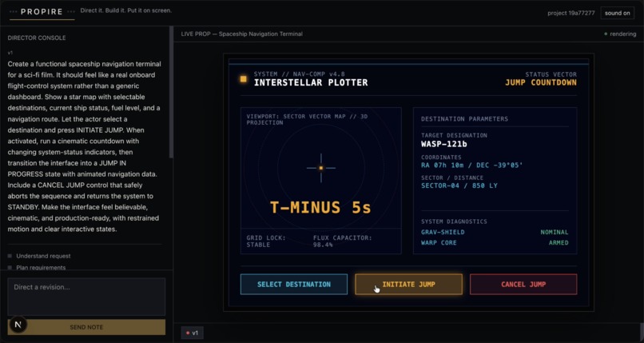
Task: Click the DESTINATION PARAMETERS heading
Action: 464,118
